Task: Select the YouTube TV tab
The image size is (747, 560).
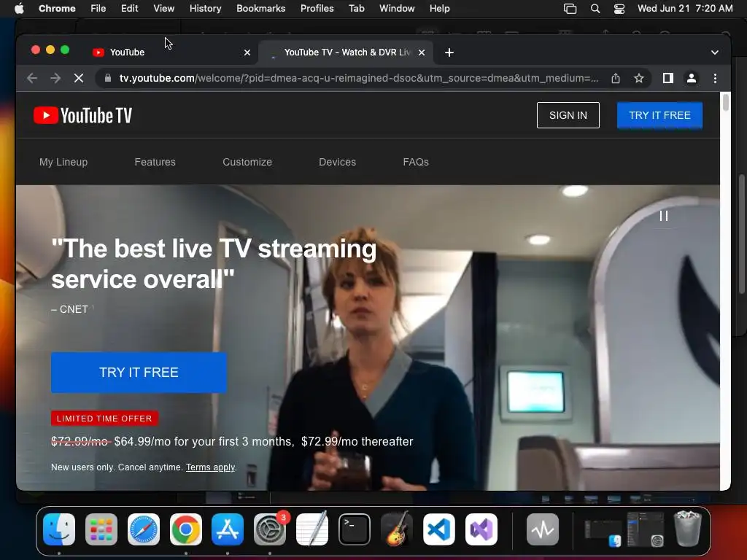Action: (x=346, y=52)
